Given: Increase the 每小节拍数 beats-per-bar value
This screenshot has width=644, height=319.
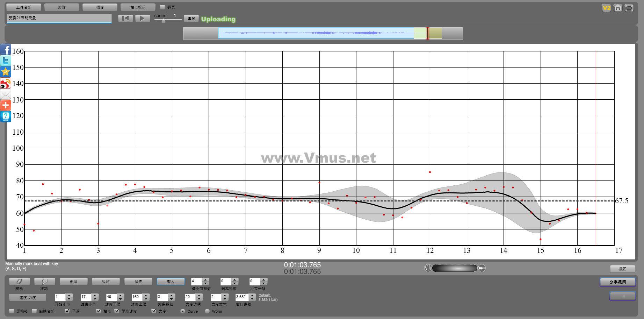Looking at the screenshot, I should (x=205, y=279).
